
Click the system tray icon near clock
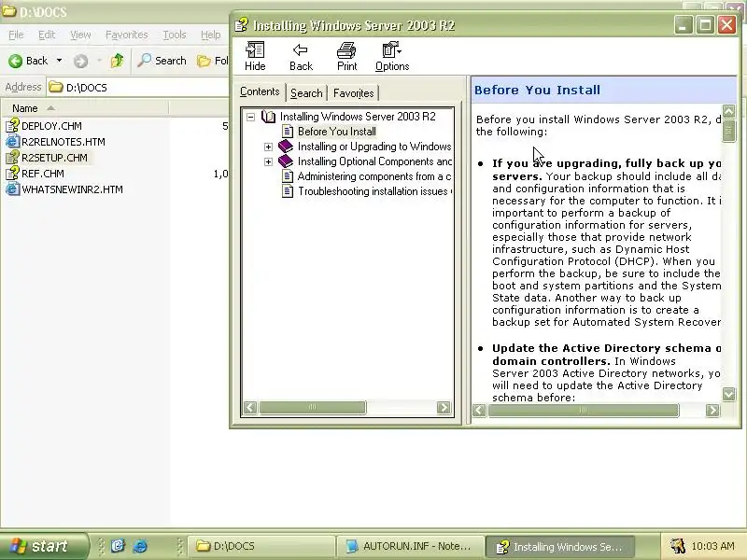pyautogui.click(x=678, y=546)
